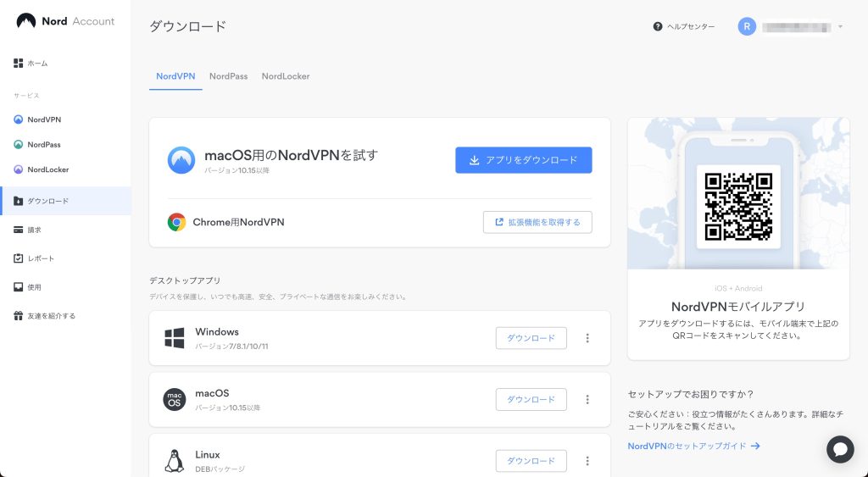Click the Windows logo icon
The image size is (868, 477).
[175, 338]
